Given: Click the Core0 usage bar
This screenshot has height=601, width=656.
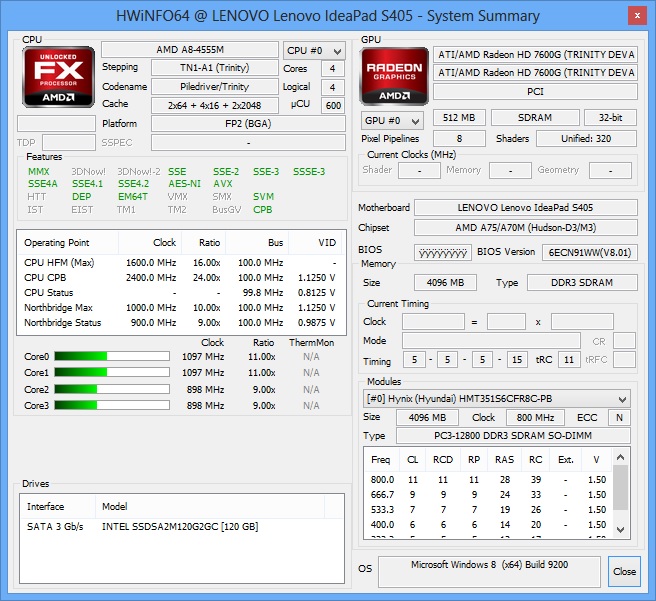Looking at the screenshot, I should click(x=112, y=356).
